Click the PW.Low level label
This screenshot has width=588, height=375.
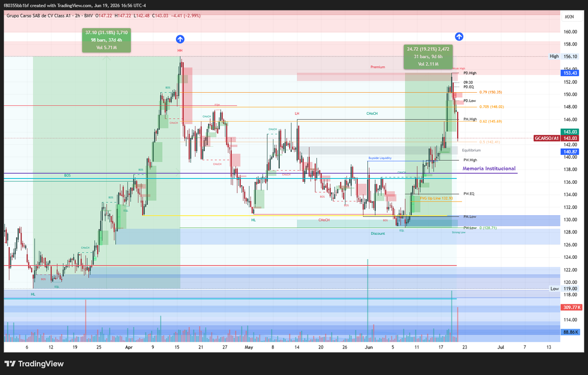coord(469,228)
